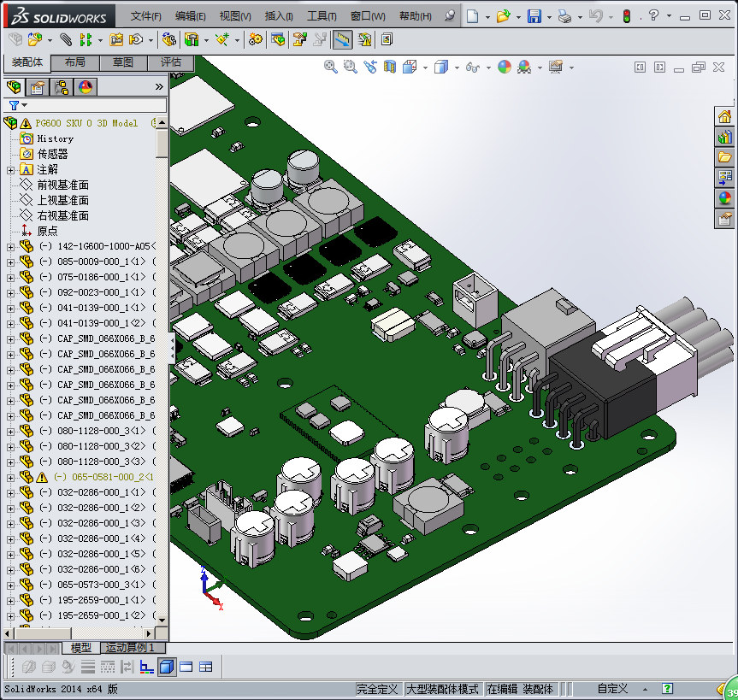The height and width of the screenshot is (700, 738).
Task: Open the DisplayManager color wheel tab
Action: click(x=85, y=86)
